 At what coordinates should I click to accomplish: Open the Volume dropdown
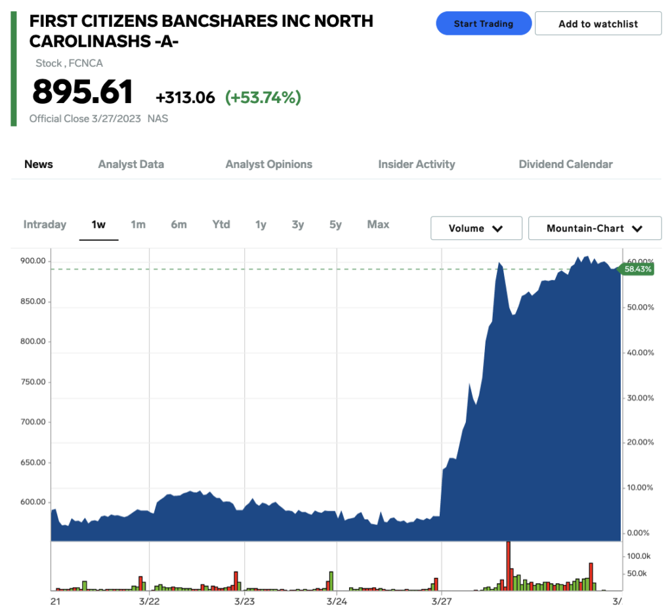pos(476,228)
